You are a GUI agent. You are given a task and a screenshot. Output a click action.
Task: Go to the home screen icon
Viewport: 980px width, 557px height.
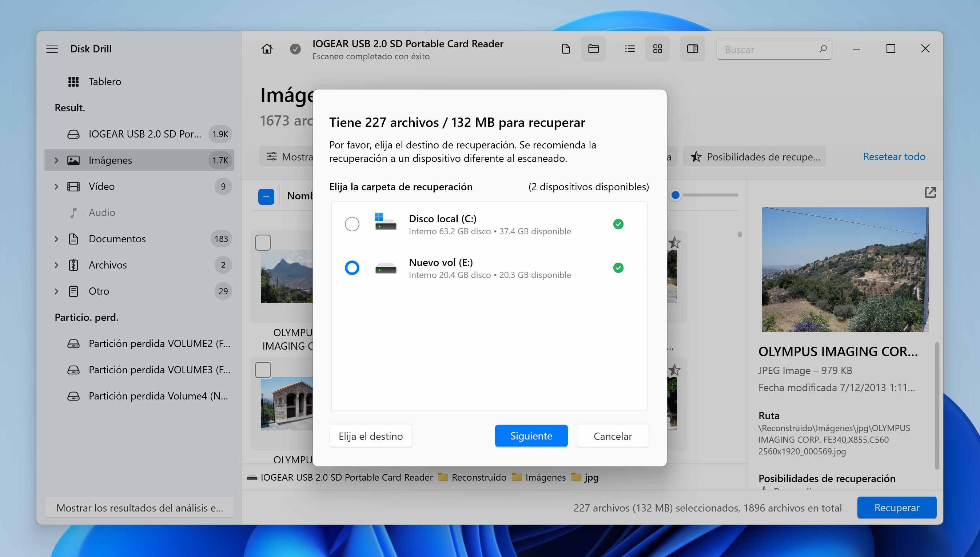tap(267, 49)
